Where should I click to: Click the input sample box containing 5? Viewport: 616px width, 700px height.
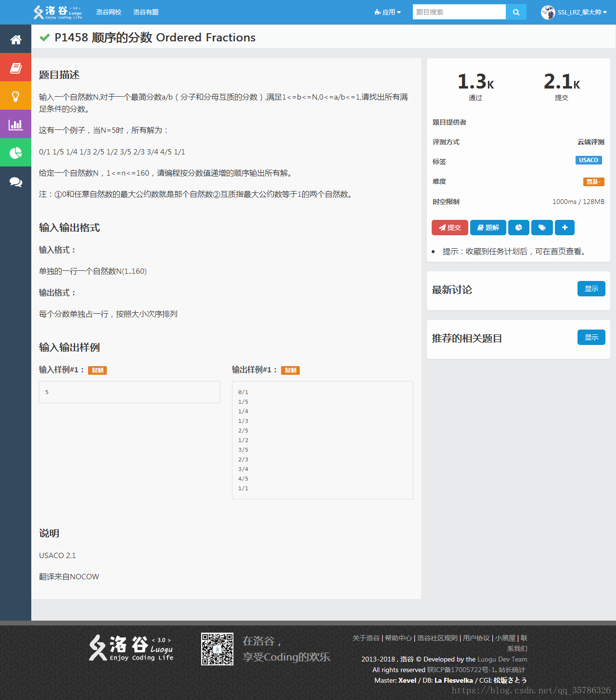[129, 392]
